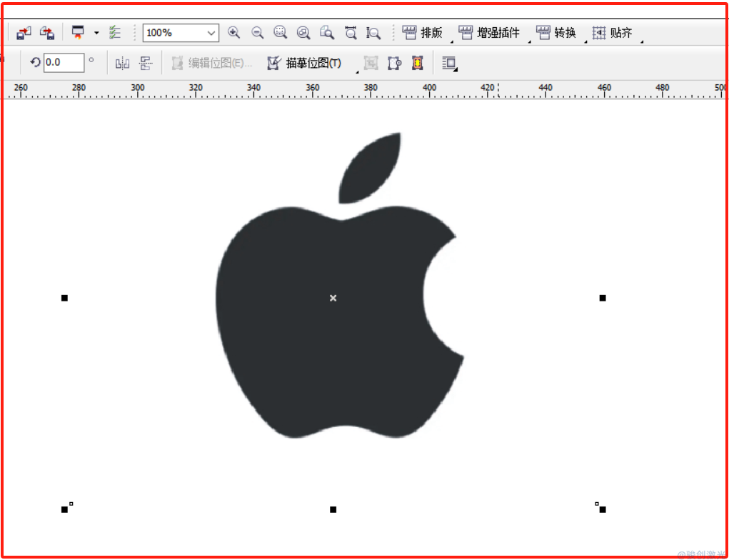The height and width of the screenshot is (560, 729).
Task: Click the orange Resample bitmap icon
Action: click(418, 64)
